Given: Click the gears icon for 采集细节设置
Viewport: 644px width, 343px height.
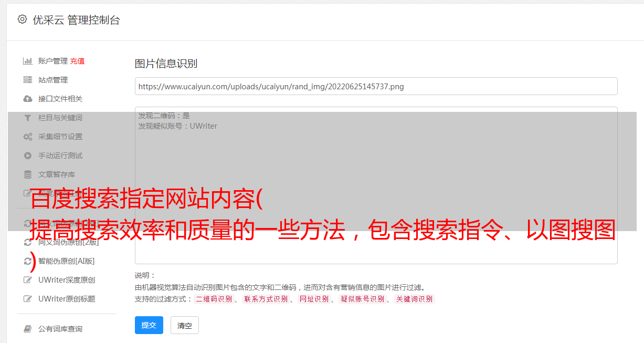Looking at the screenshot, I should pos(28,137).
